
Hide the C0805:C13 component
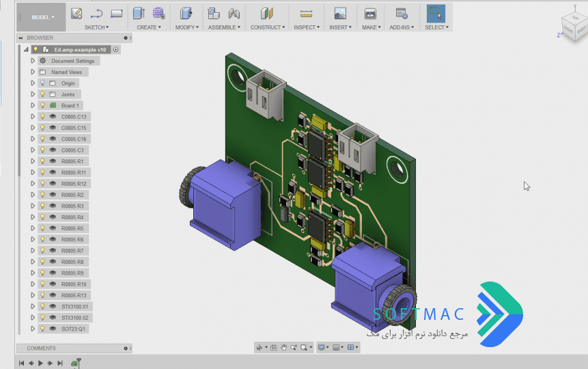pyautogui.click(x=42, y=117)
